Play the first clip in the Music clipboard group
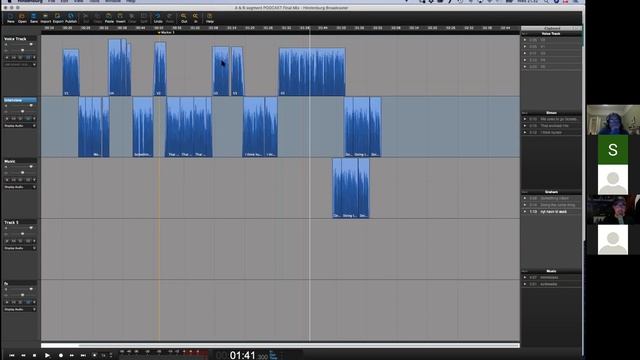Screen dimensions: 640x360 coord(525,278)
